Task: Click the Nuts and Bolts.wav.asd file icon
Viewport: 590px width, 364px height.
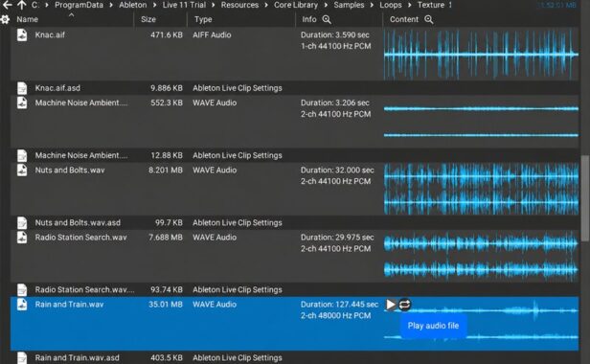Action: pos(22,222)
